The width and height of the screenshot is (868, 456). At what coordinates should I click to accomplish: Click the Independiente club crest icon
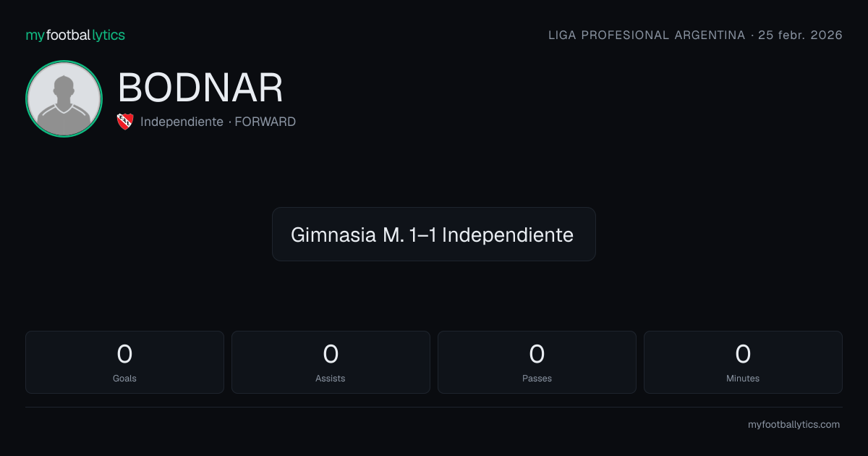tap(124, 122)
